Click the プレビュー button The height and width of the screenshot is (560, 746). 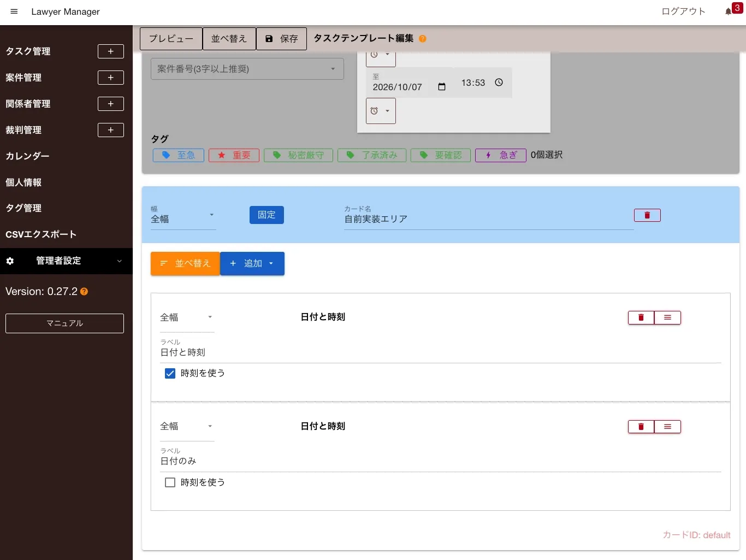point(171,39)
